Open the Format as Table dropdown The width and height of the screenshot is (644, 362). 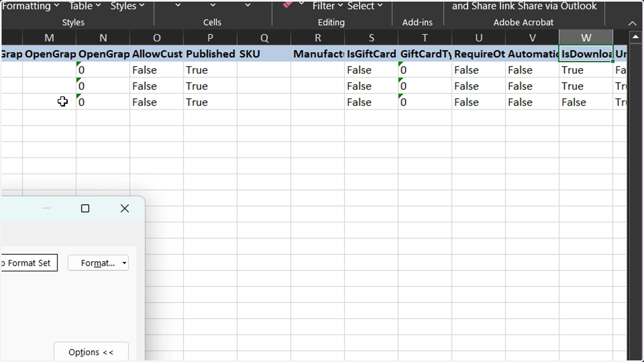(x=85, y=6)
